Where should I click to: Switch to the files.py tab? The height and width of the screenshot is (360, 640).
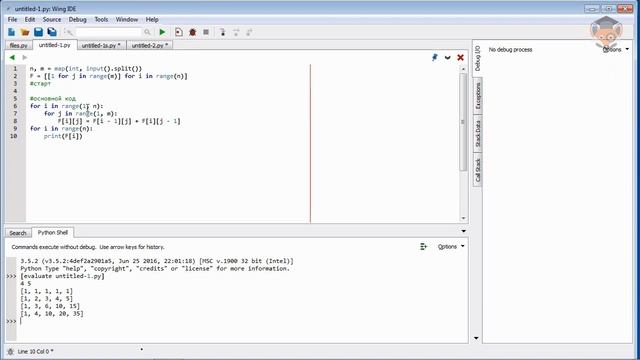(19, 45)
